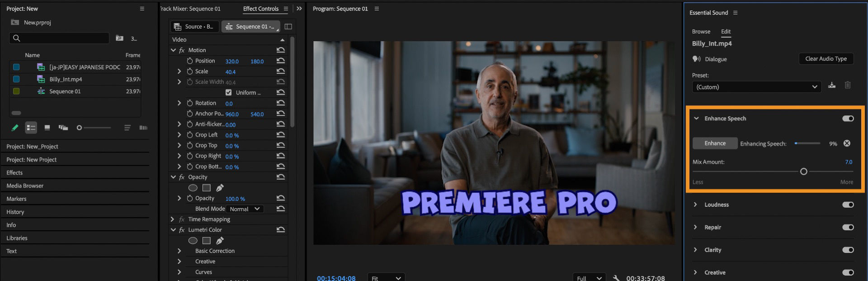The height and width of the screenshot is (281, 868).
Task: Adjust the Project thumbnail zoom slider
Action: pos(79,128)
